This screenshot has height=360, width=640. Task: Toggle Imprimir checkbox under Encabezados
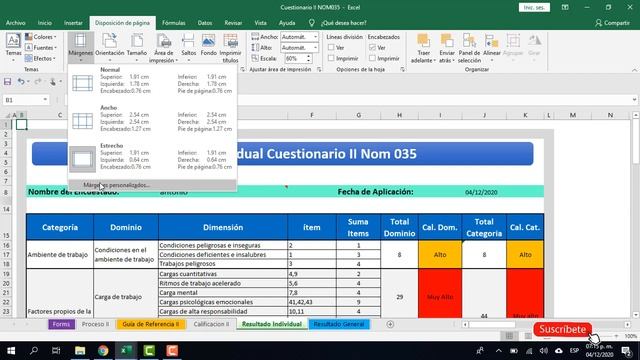(x=372, y=58)
